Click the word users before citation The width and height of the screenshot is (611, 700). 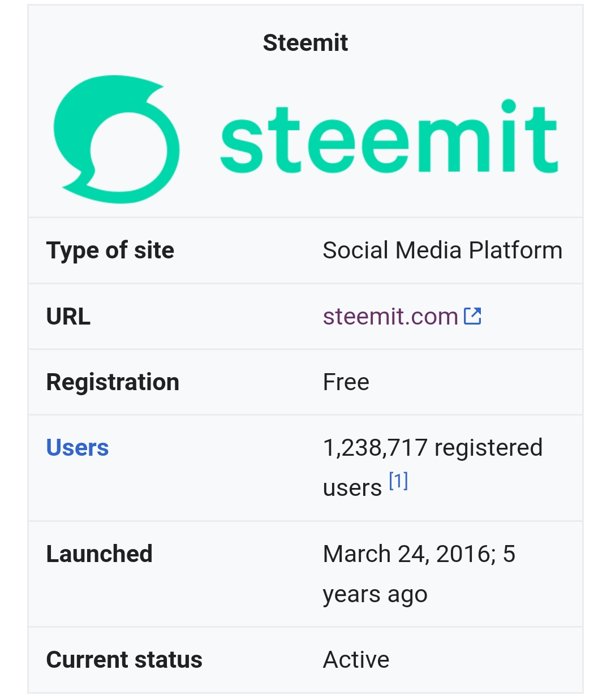tap(352, 488)
